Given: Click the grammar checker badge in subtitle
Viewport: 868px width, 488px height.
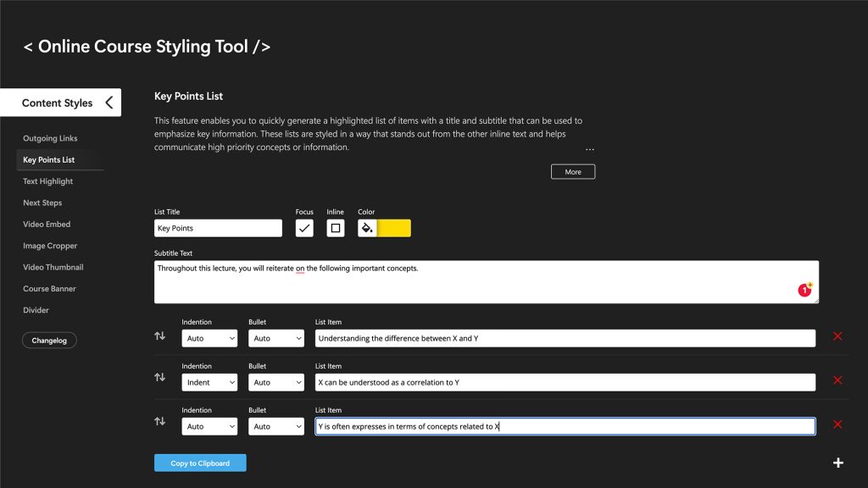Looking at the screenshot, I should tap(804, 291).
